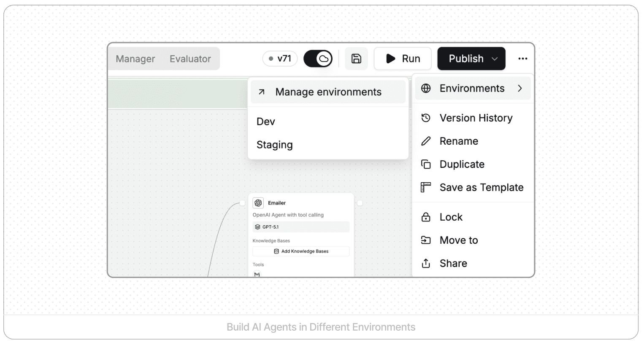Select Lock in the options menu
Viewport: 644px width, 345px height.
(x=473, y=217)
